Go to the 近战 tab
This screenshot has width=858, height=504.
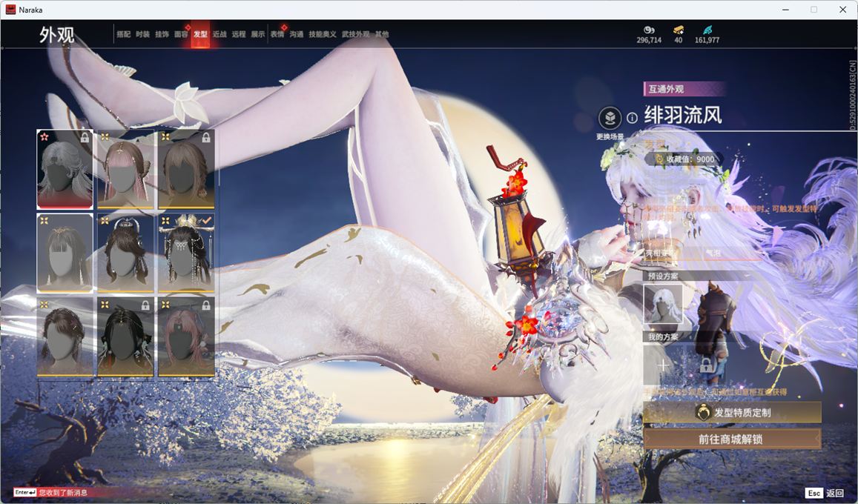pos(220,34)
